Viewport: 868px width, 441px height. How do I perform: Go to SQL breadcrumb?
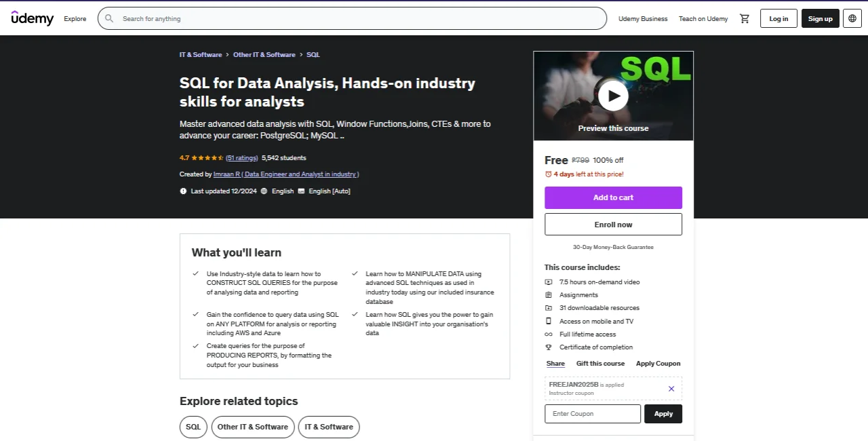tap(313, 55)
